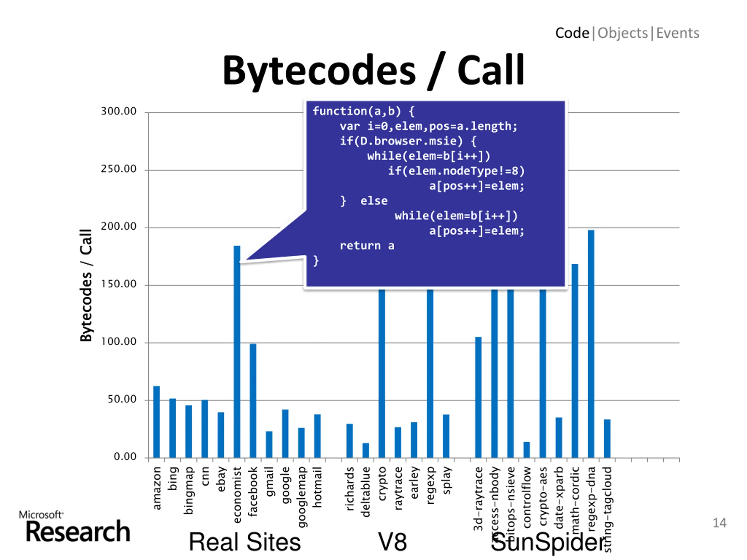
Task: Click the 300.00 axis value
Action: 118,111
